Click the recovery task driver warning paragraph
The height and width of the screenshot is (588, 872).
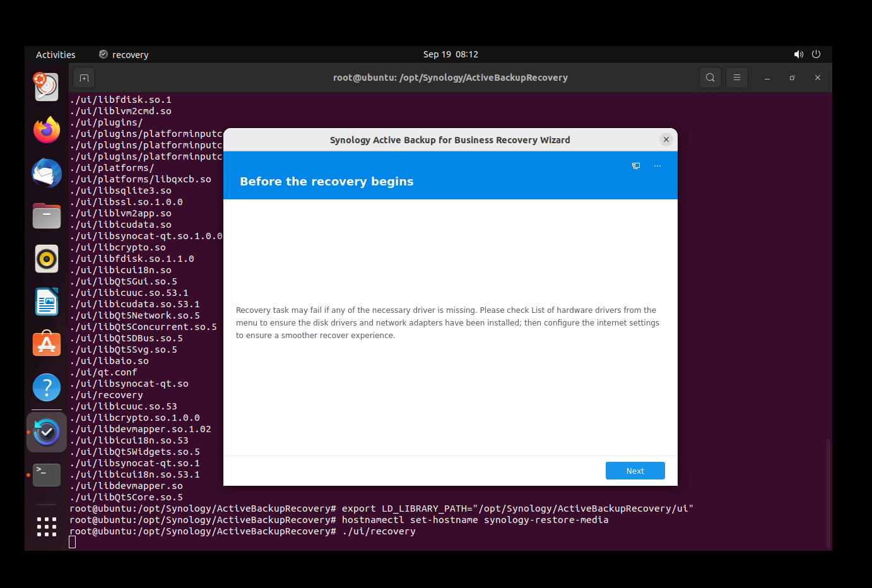tap(447, 323)
